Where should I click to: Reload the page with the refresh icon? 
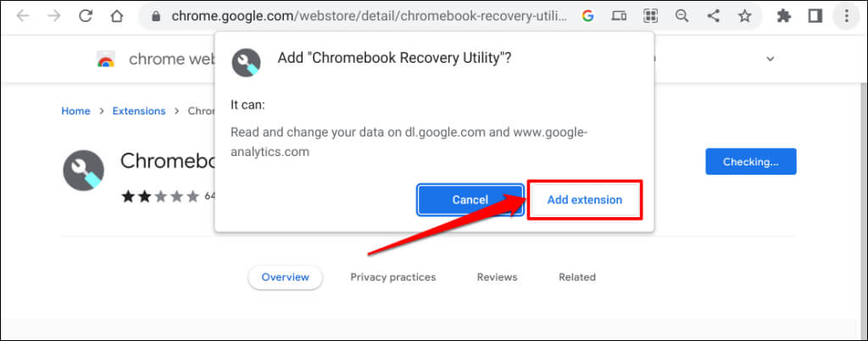(x=85, y=15)
